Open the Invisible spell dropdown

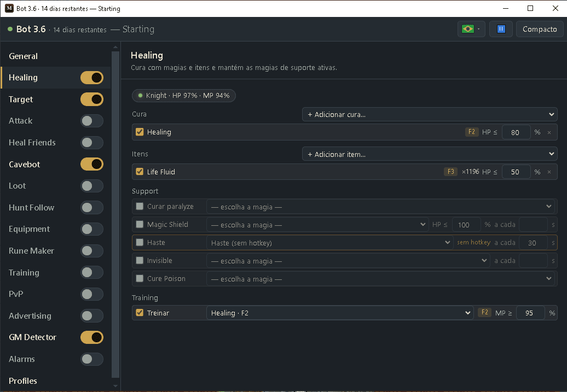coord(348,261)
